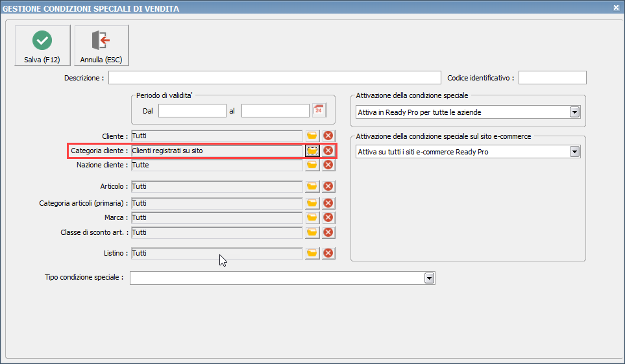Close the Gestione condizioni speciali window
This screenshot has height=364, width=625.
[x=616, y=8]
